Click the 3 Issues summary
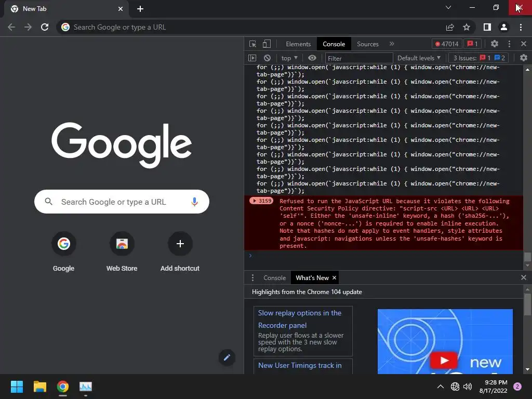This screenshot has width=532, height=399. coord(479,58)
